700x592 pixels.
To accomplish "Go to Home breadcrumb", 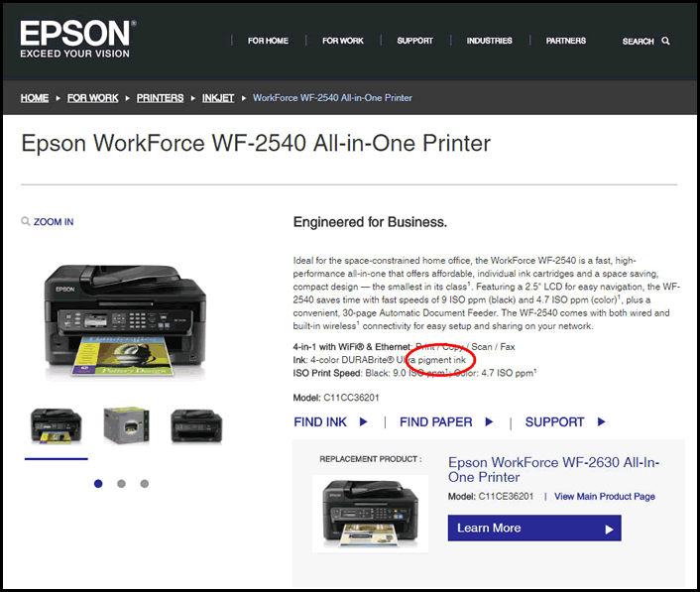I will pyautogui.click(x=35, y=98).
